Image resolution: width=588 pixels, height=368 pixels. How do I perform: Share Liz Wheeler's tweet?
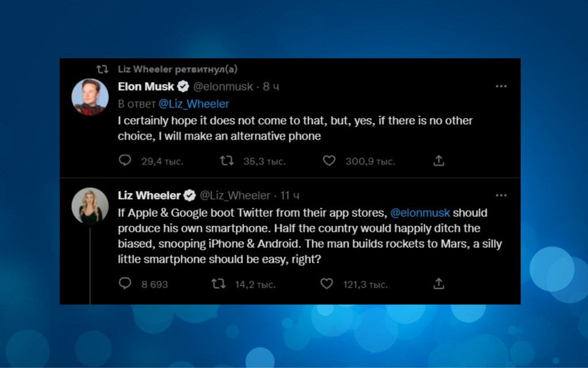coord(439,283)
